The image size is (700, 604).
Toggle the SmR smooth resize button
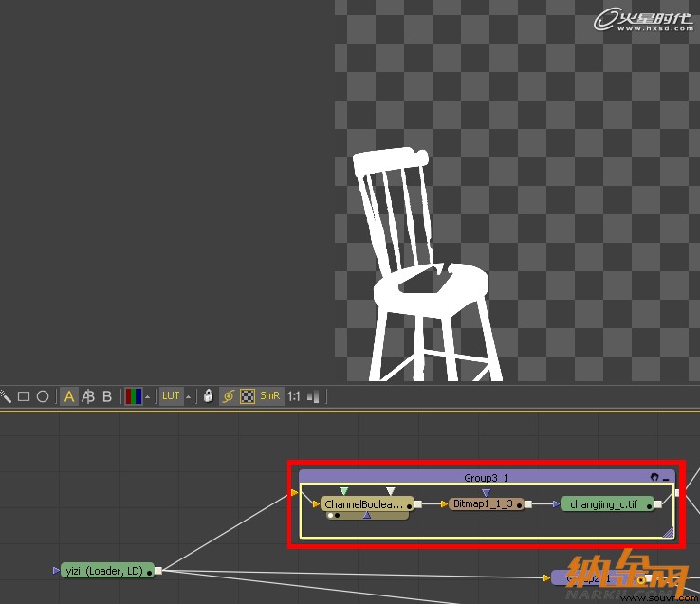pos(269,395)
